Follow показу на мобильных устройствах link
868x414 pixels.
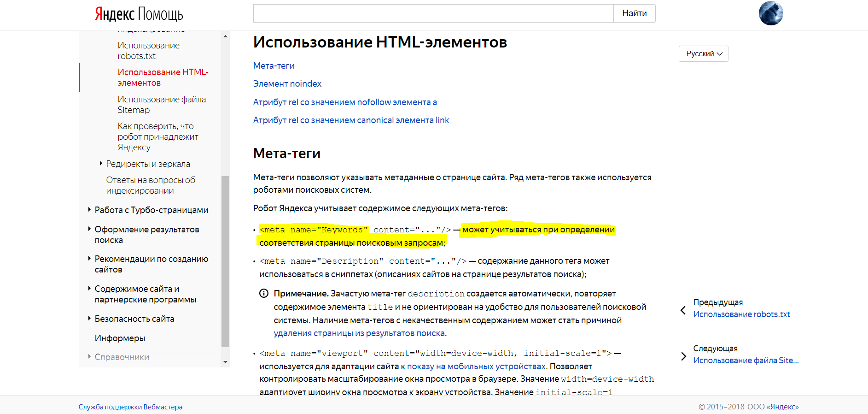[x=477, y=366]
